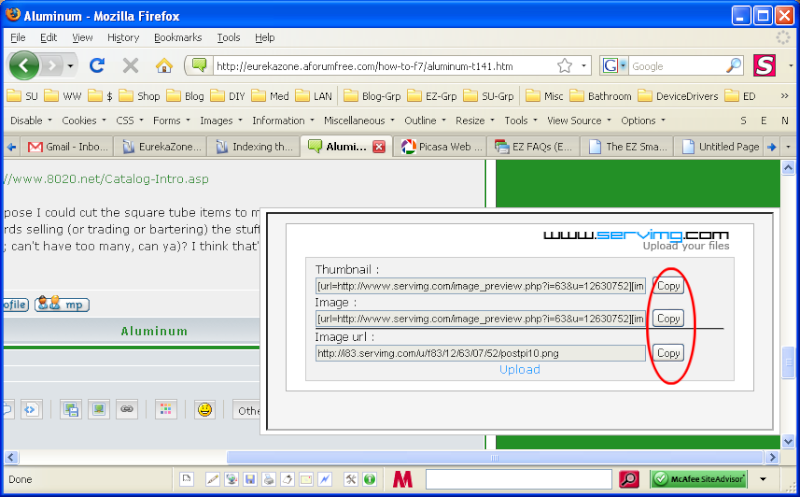The image size is (800, 497).
Task: Click the mp private message button
Action: [x=62, y=304]
